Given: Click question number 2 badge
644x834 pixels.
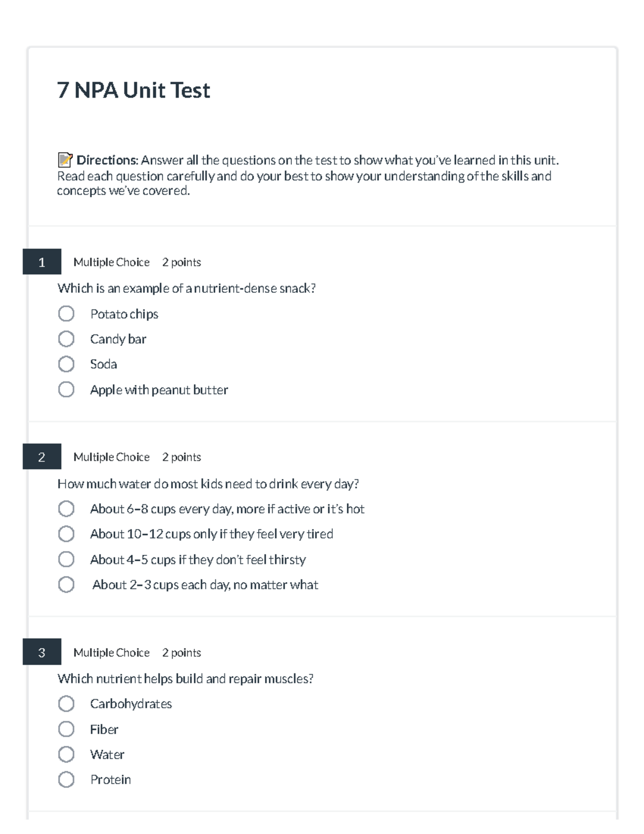Looking at the screenshot, I should tap(42, 457).
